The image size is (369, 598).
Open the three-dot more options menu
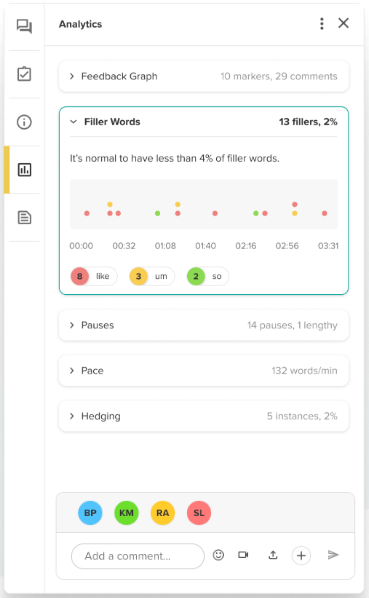[322, 24]
